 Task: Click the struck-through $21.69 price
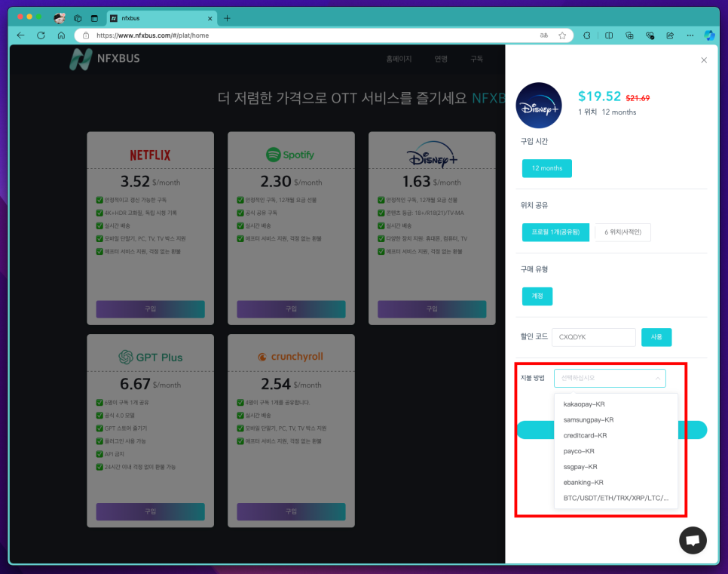click(x=638, y=98)
